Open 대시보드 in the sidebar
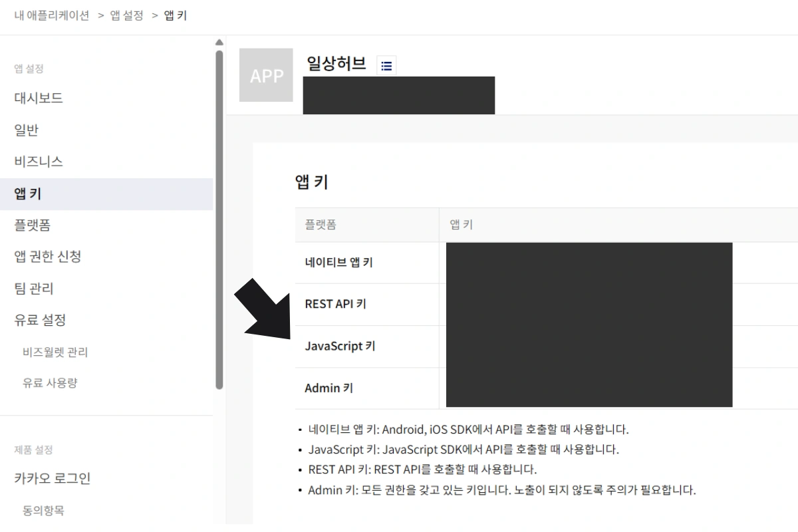Viewport: 798px width, 532px height. coord(39,98)
